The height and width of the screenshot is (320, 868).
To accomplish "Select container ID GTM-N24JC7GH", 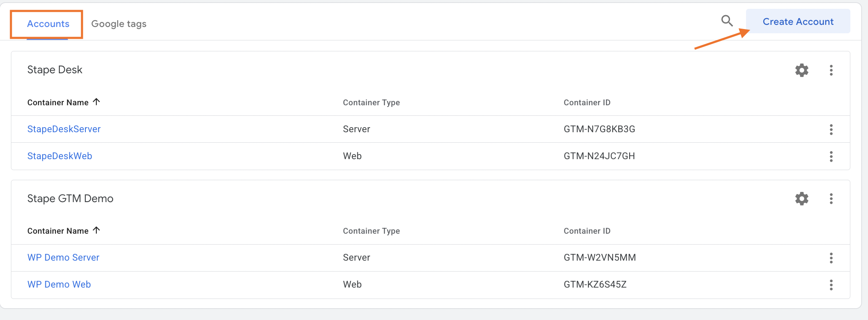I will coord(599,156).
